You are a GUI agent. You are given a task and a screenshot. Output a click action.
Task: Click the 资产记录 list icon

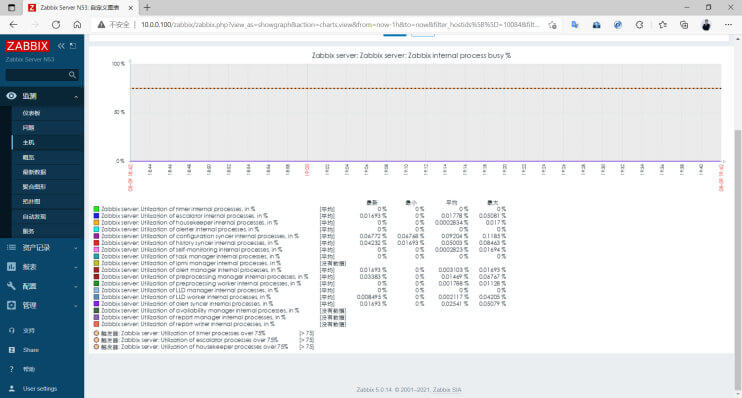tap(11, 248)
